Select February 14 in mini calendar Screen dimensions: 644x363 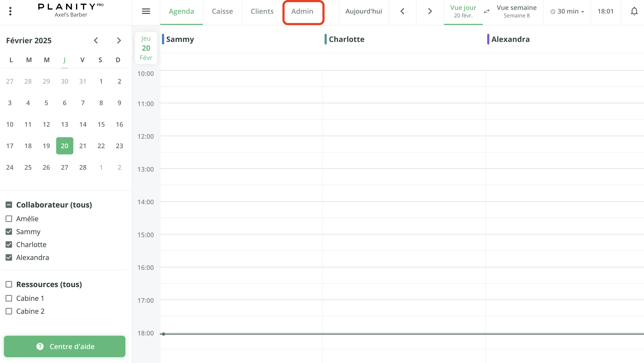[83, 124]
